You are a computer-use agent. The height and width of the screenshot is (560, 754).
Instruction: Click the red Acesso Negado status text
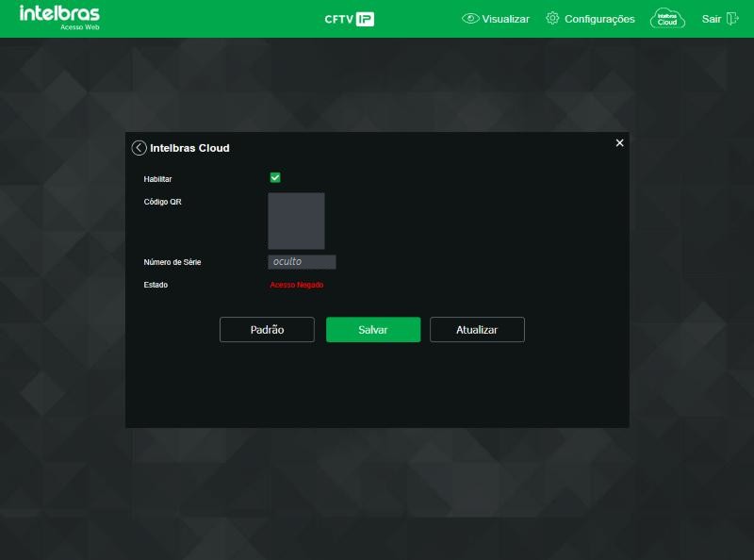tap(297, 285)
